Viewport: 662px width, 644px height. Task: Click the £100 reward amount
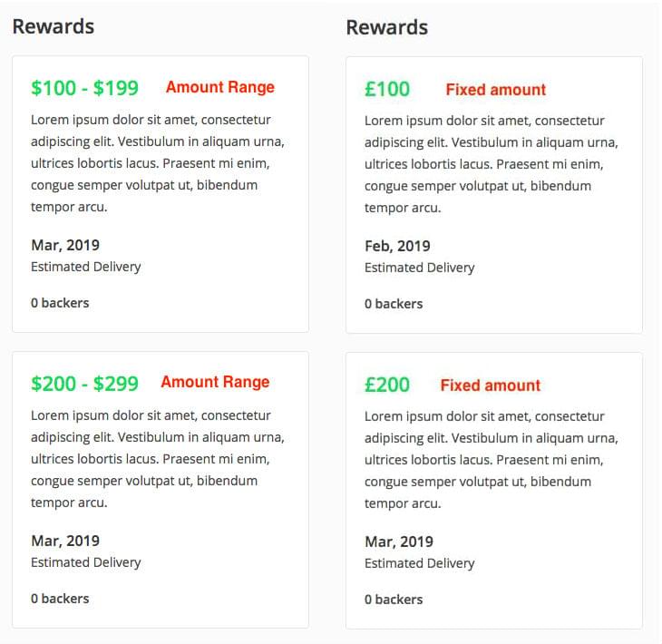[387, 89]
